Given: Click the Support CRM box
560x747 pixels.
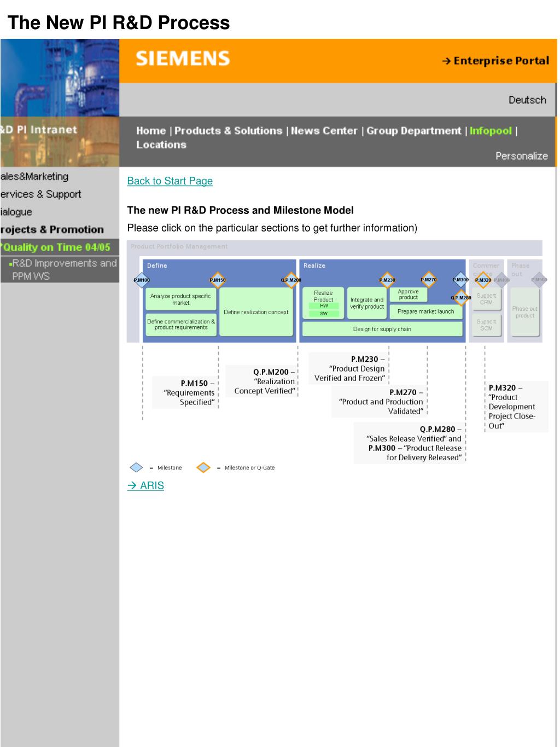Looking at the screenshot, I should point(486,299).
